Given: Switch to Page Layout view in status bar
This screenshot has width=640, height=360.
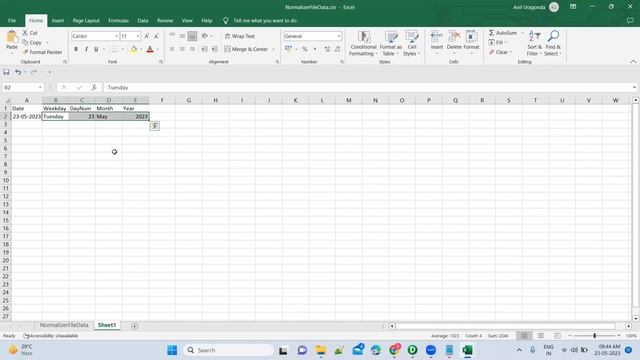Looking at the screenshot, I should (540, 336).
